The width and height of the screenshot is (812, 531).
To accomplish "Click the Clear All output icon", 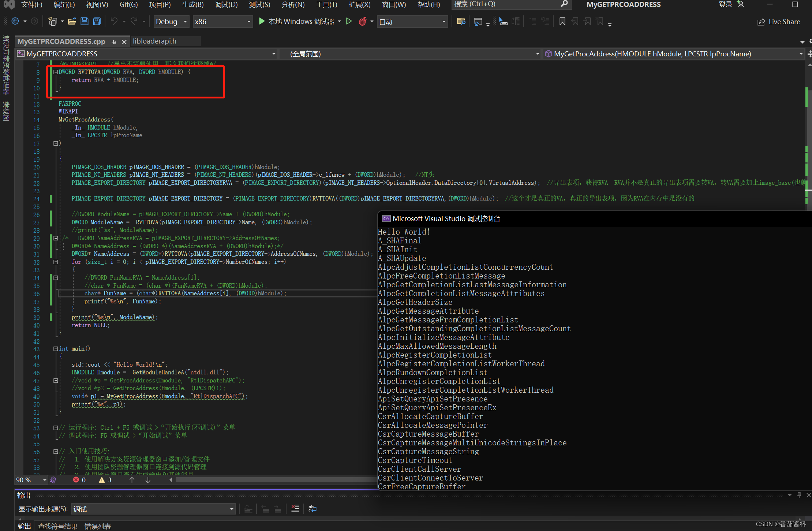I will [x=295, y=509].
